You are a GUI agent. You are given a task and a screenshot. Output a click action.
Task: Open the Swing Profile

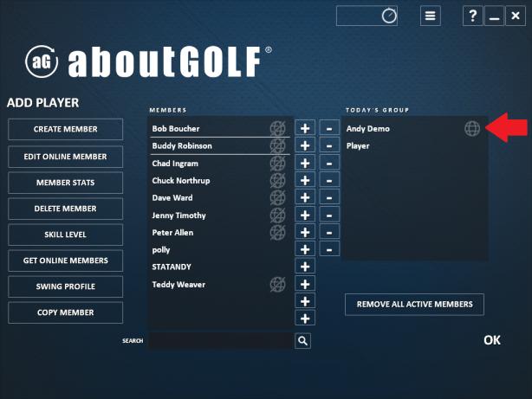point(66,286)
